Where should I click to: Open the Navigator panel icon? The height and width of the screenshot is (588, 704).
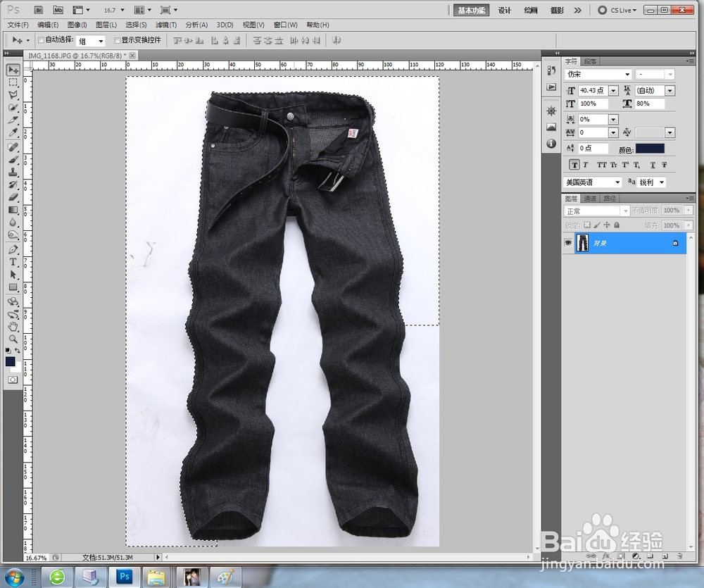coord(551,111)
